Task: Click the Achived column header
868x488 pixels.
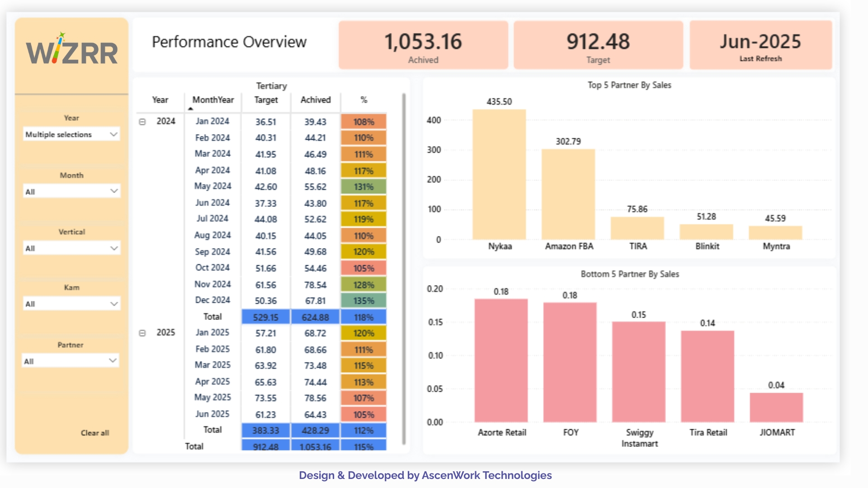Action: click(316, 100)
